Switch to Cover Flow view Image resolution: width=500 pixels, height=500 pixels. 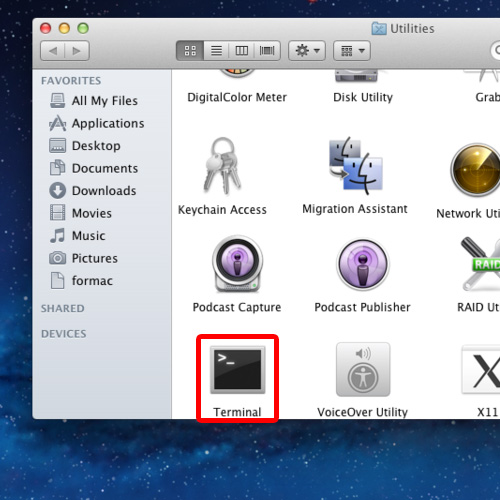click(267, 51)
